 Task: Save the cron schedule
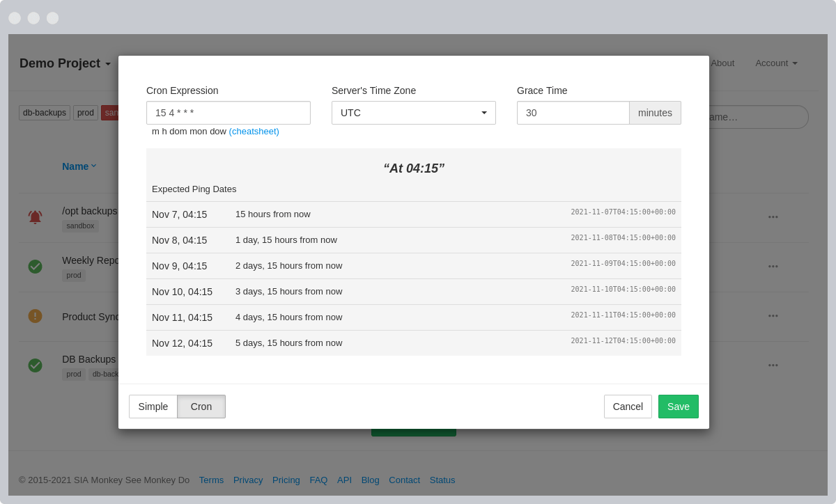tap(678, 407)
